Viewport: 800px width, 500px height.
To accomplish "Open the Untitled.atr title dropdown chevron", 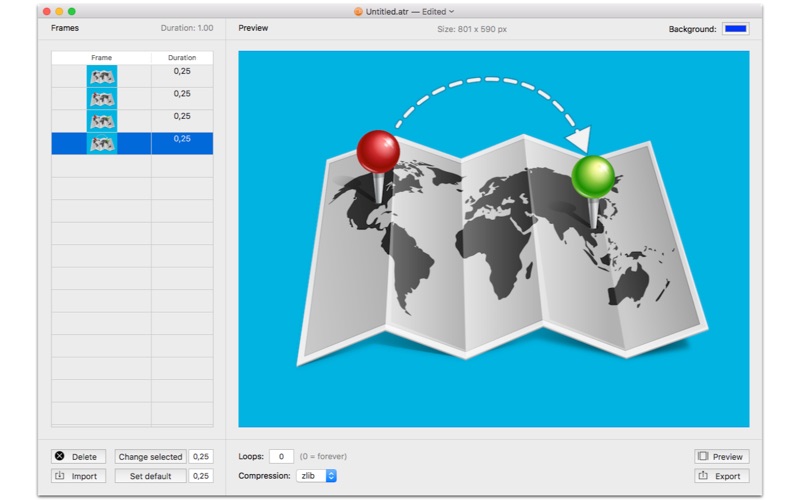I will click(x=452, y=12).
